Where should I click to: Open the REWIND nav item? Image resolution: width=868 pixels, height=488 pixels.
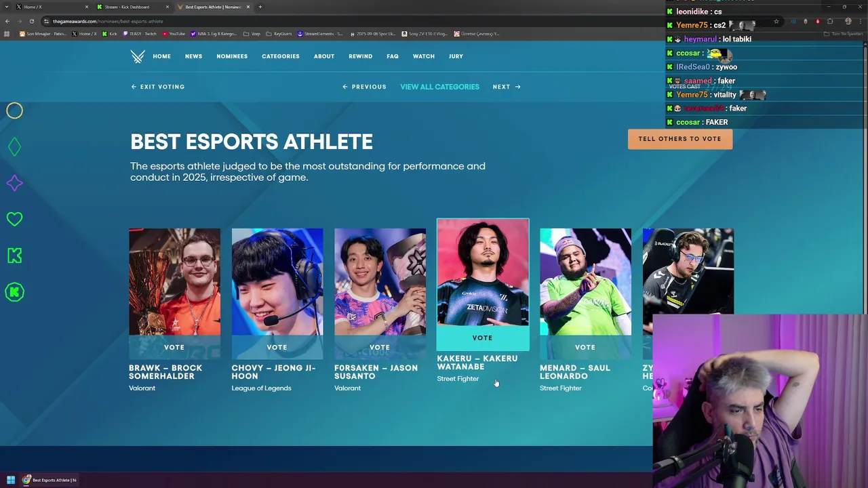pyautogui.click(x=360, y=56)
